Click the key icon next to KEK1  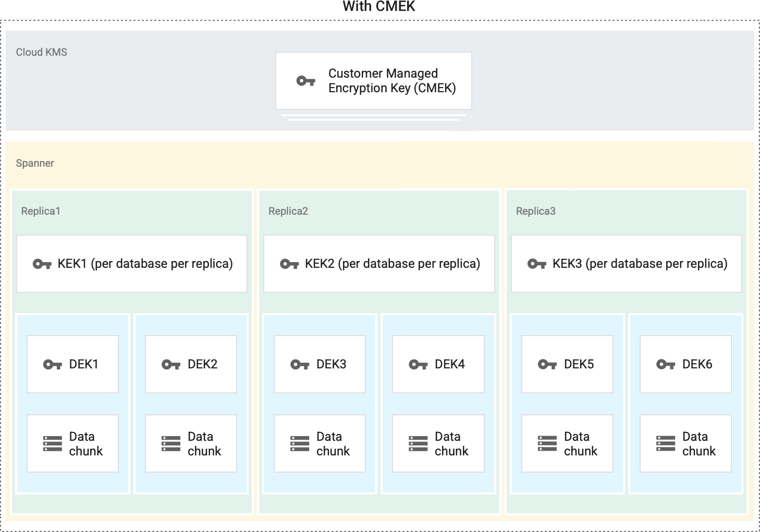click(x=42, y=264)
